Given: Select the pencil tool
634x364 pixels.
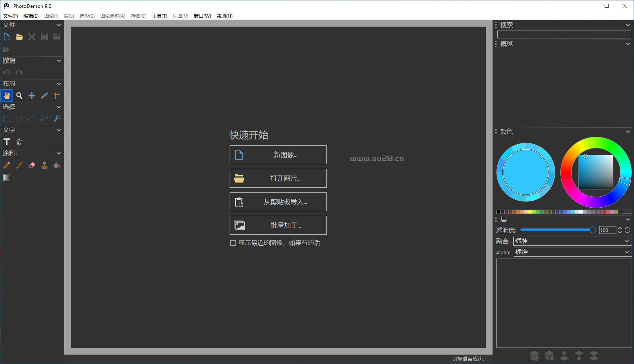Looking at the screenshot, I should (x=7, y=165).
